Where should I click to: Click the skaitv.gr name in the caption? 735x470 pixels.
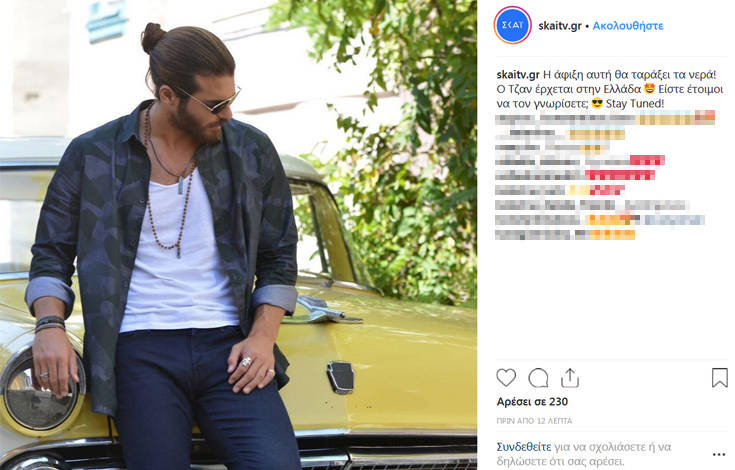click(x=518, y=75)
